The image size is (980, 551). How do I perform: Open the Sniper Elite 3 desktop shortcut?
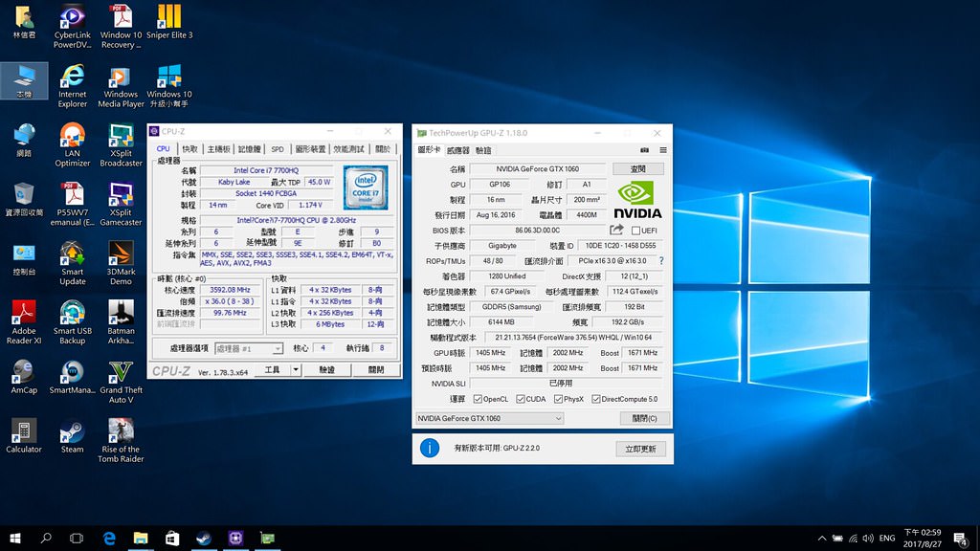pos(169,22)
